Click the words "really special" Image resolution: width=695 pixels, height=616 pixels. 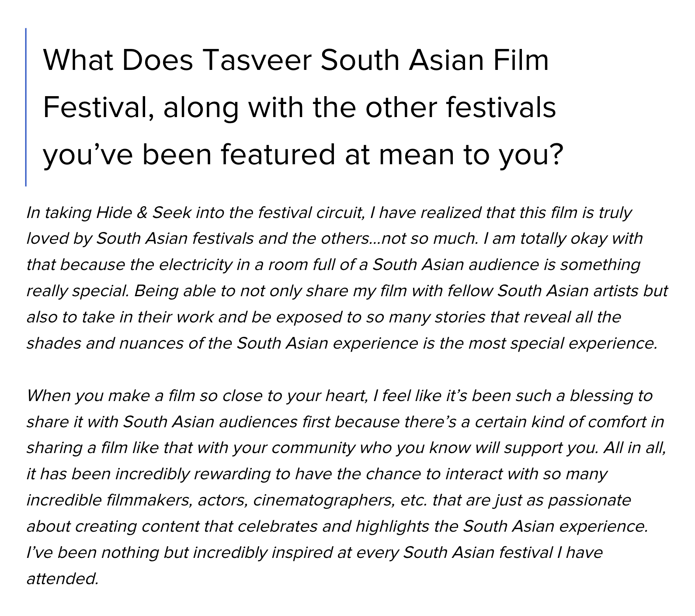pyautogui.click(x=77, y=291)
